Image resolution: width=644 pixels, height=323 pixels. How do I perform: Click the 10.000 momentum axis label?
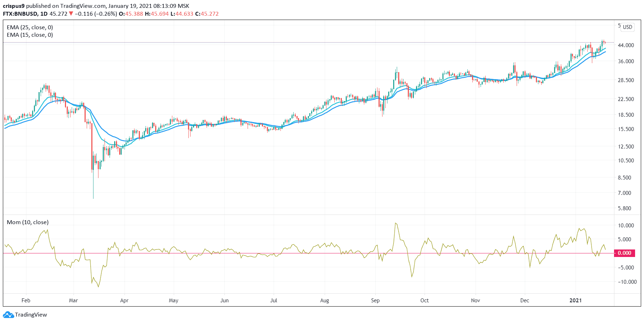pos(626,226)
